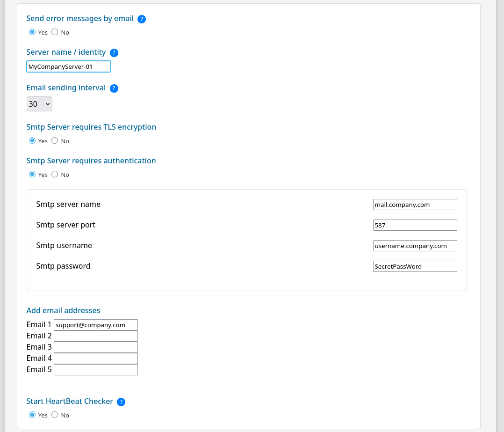Set Smtp authentication required to Yes
This screenshot has width=504, height=432.
(32, 174)
